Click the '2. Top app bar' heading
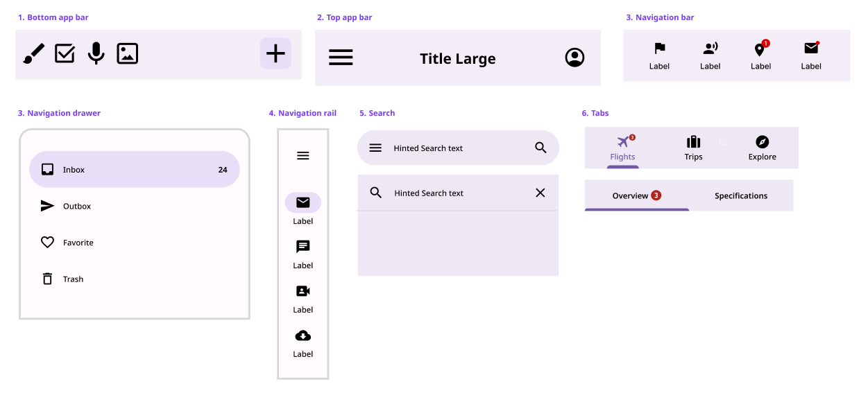 point(345,17)
